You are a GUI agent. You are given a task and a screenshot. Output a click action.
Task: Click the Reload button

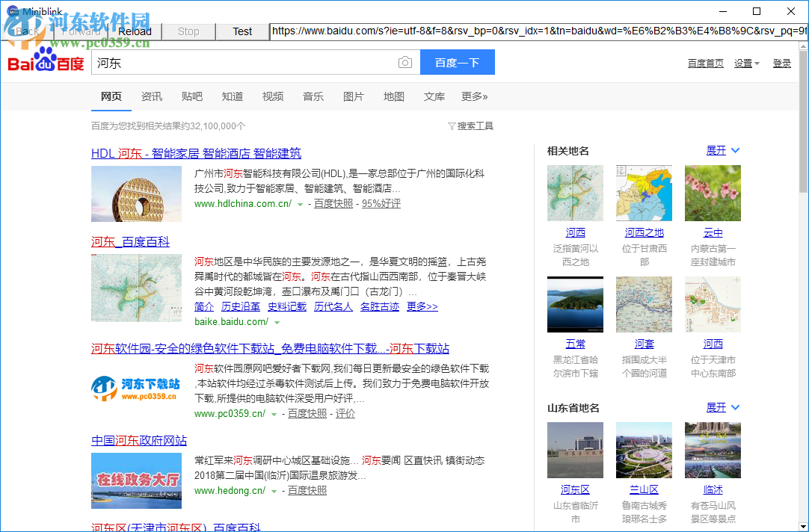(x=135, y=31)
